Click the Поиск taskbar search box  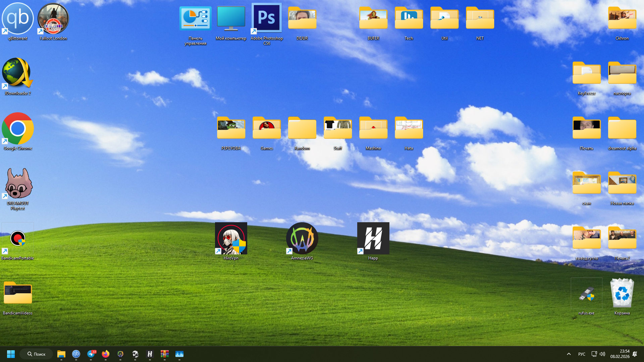36,354
